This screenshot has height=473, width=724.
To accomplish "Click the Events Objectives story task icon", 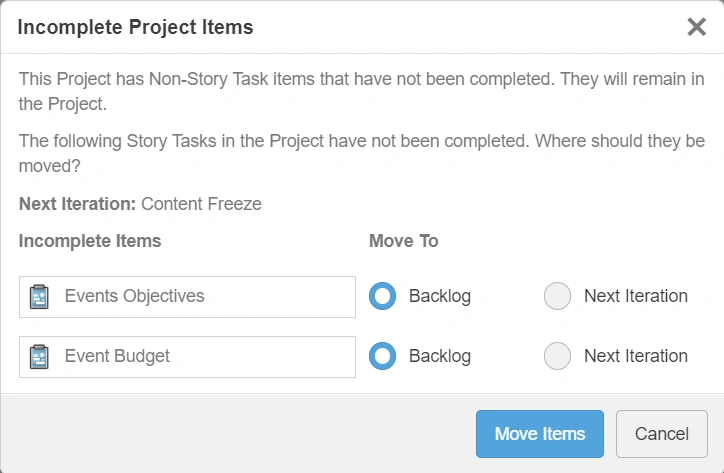I will pos(40,297).
